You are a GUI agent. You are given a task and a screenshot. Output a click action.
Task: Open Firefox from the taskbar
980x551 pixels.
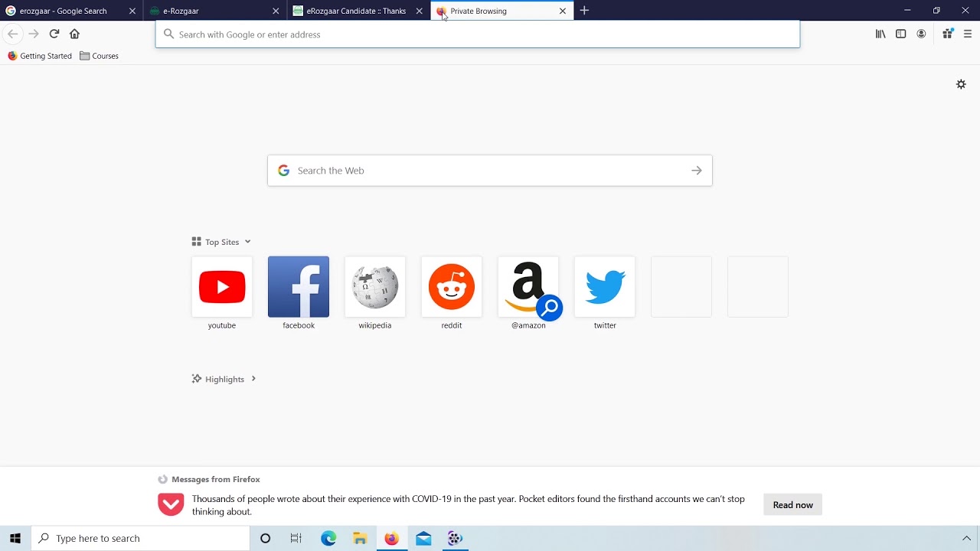[391, 539]
